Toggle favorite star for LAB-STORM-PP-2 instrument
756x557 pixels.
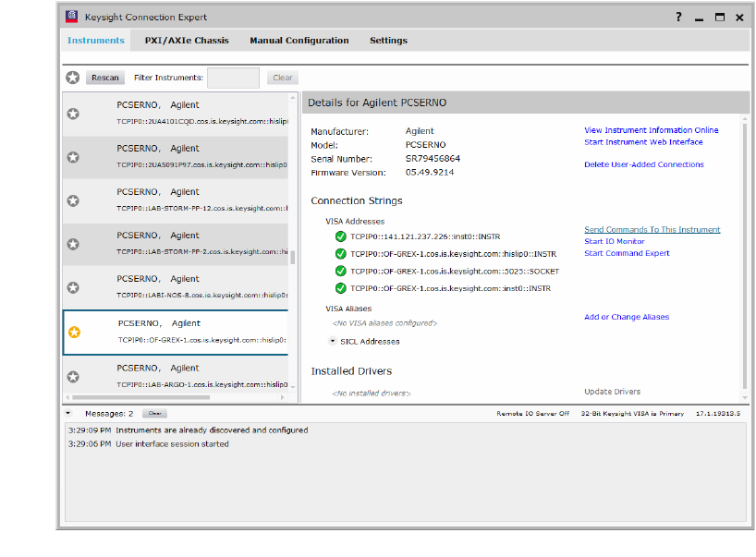73,244
